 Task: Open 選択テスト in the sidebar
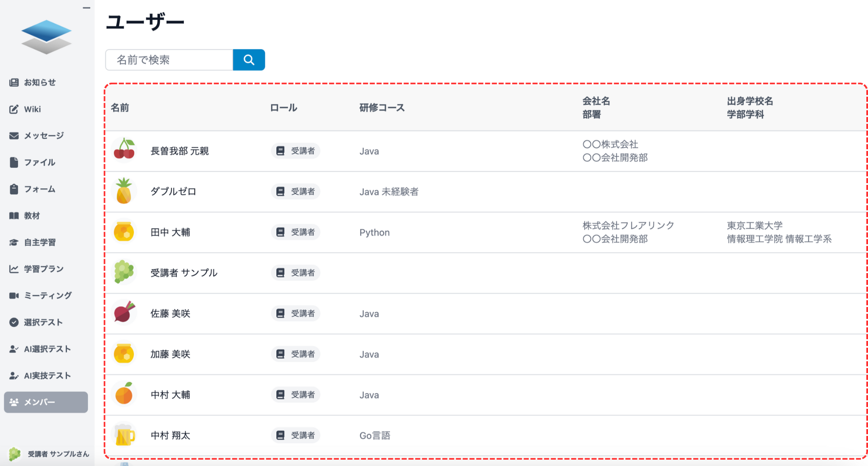[43, 322]
